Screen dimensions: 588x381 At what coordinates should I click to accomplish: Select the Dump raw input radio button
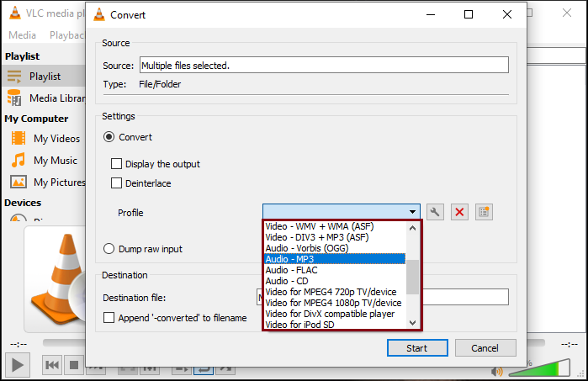109,249
